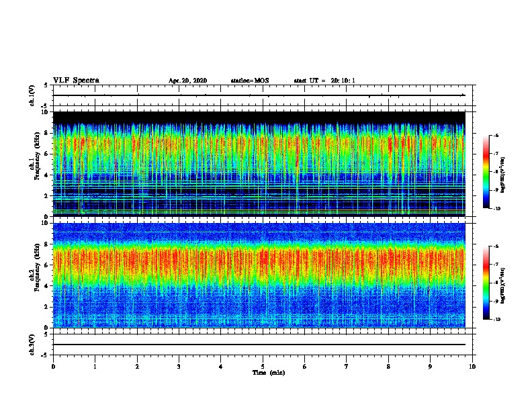Click the "ch.1(V)" axis label of the top waveform
This screenshot has height=411, width=532.
tap(32, 95)
